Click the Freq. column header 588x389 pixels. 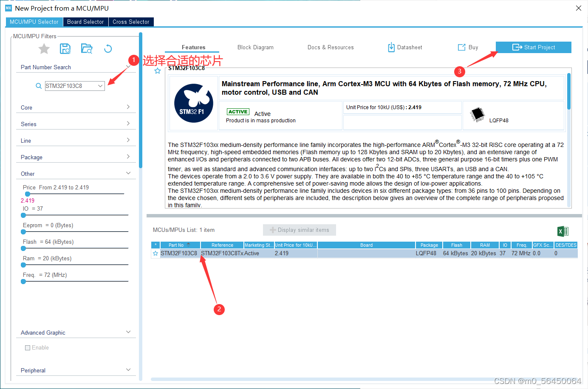pyautogui.click(x=522, y=245)
